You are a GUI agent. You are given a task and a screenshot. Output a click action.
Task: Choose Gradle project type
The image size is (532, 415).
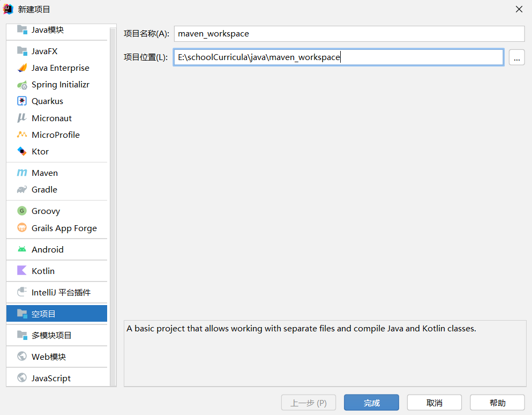[x=57, y=189]
